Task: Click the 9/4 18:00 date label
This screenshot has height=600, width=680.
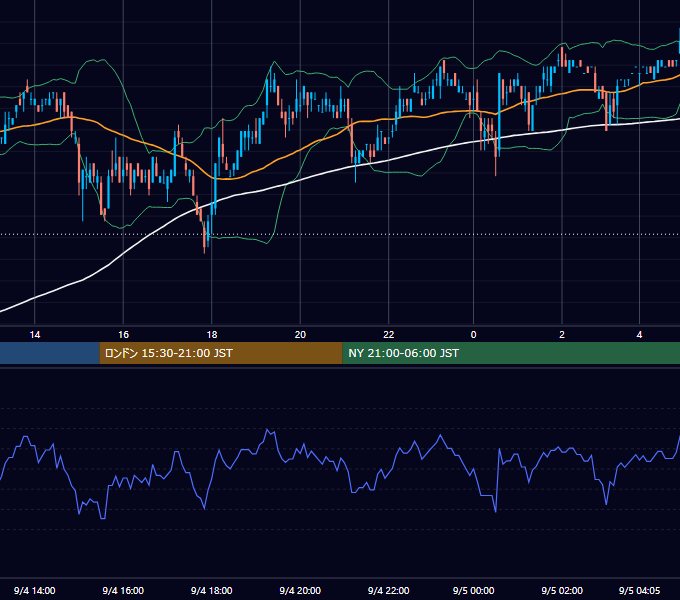Action: pyautogui.click(x=212, y=590)
